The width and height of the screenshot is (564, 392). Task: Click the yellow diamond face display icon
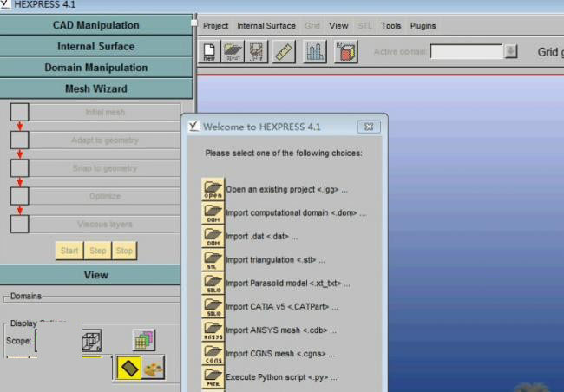point(129,368)
